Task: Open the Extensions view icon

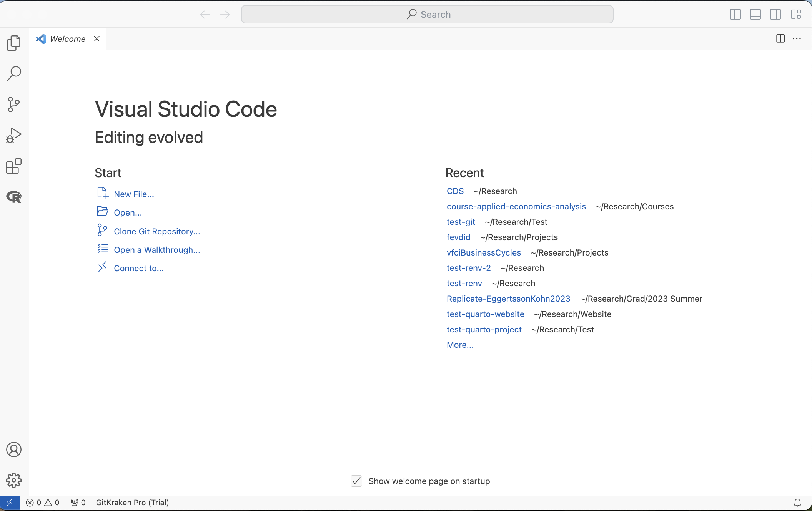Action: [x=14, y=166]
